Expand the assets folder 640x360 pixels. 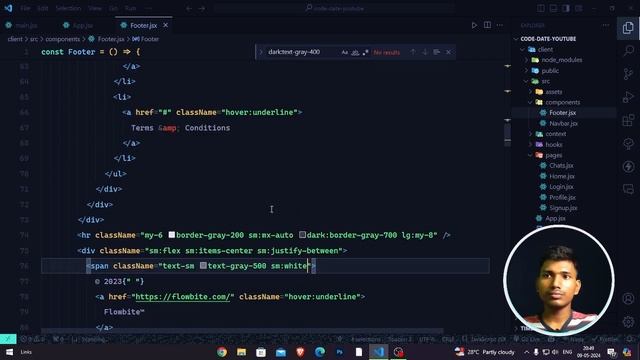pos(531,92)
